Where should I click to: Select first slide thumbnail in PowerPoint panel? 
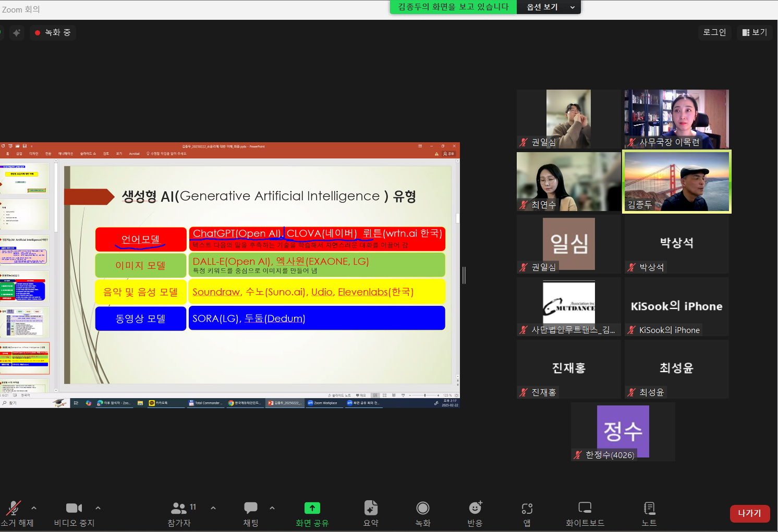coord(25,178)
